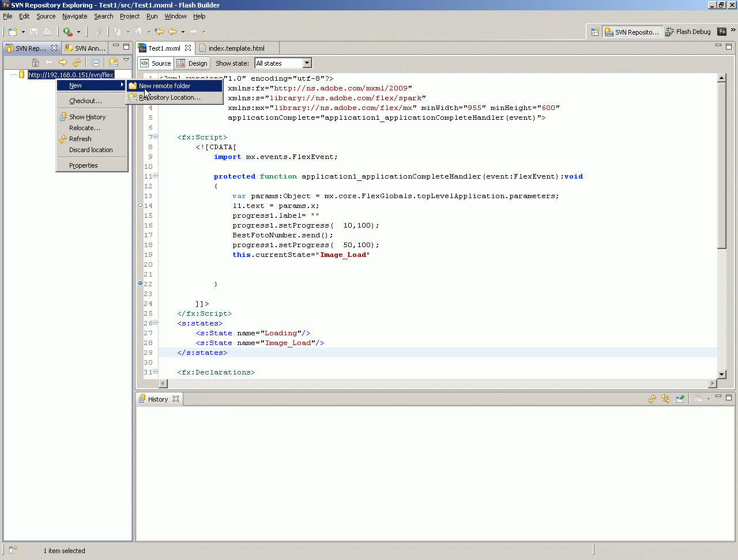Viewport: 738px width, 560px height.
Task: Click the Open Perspective icon
Action: 595,32
